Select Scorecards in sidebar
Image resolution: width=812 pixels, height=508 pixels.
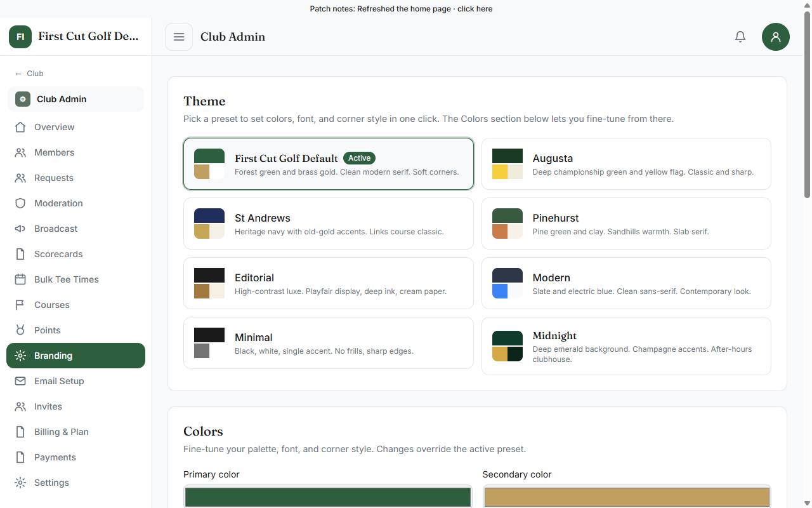[76, 254]
